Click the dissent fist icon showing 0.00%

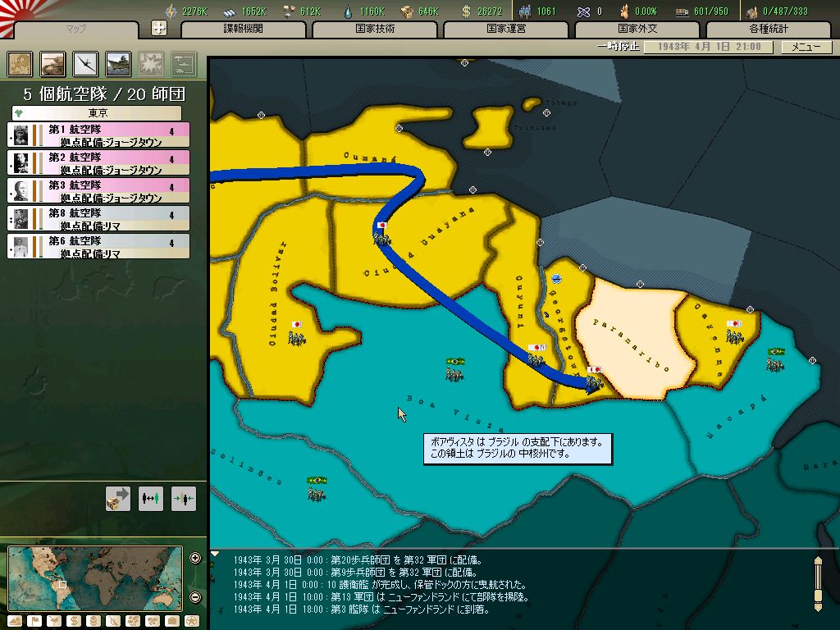pos(624,11)
